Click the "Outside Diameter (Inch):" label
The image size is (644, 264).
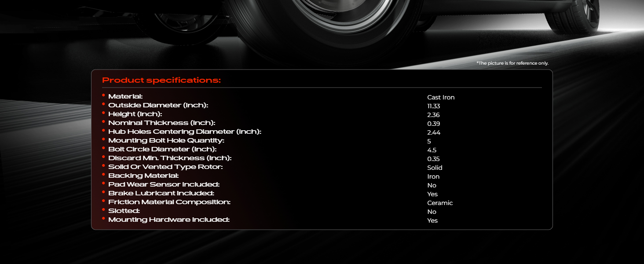pos(158,105)
